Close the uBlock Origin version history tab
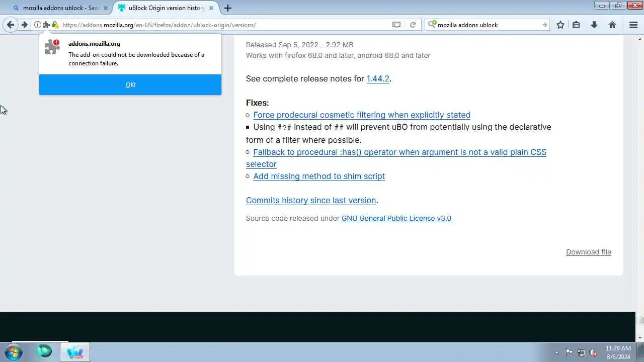 (211, 8)
